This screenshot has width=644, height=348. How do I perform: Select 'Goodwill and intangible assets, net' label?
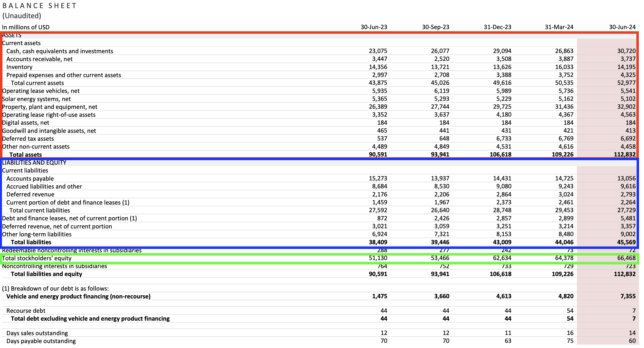[49, 131]
